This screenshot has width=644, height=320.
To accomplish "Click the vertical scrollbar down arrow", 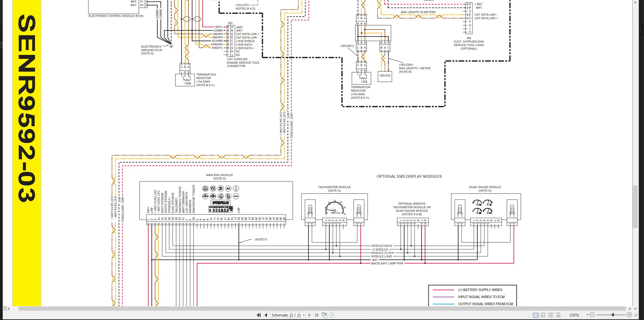I will [635, 309].
